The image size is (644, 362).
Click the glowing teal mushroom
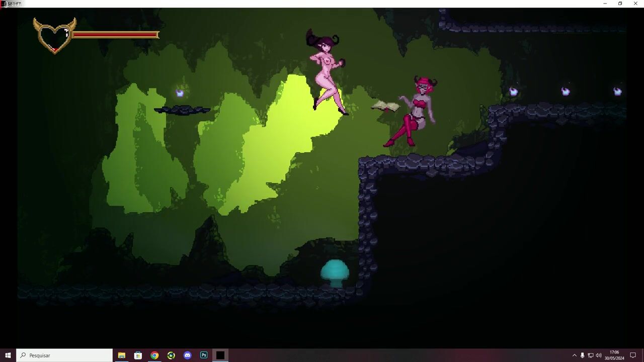(335, 274)
